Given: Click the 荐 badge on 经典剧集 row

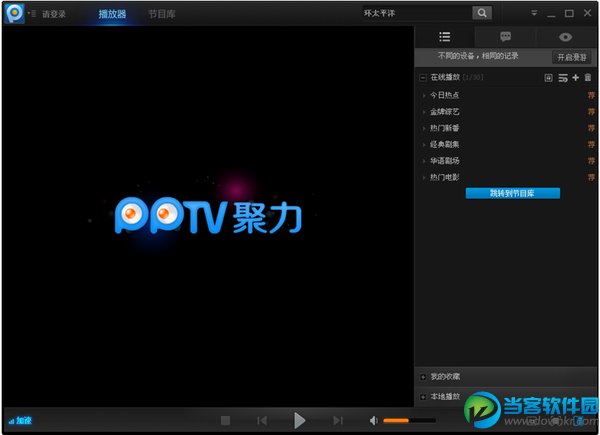Looking at the screenshot, I should tap(591, 145).
